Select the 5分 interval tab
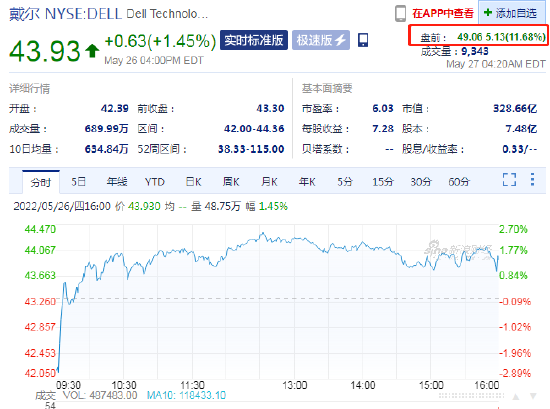Viewport: 550px width, 409px height. [x=345, y=182]
